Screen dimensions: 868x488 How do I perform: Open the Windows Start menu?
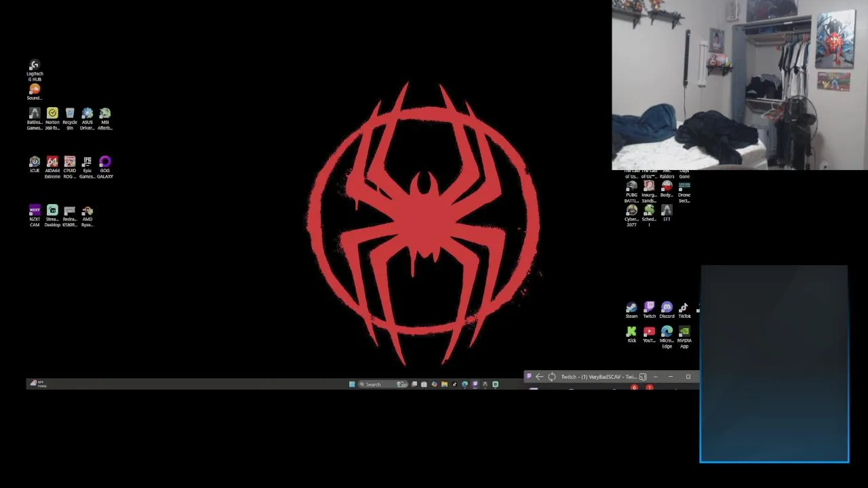click(x=352, y=384)
